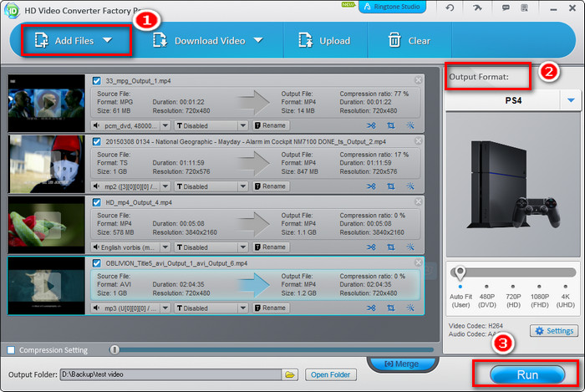The image size is (585, 392).
Task: Click the clip/trim icon for HD_mp4_Output_4.mp4
Action: [371, 247]
